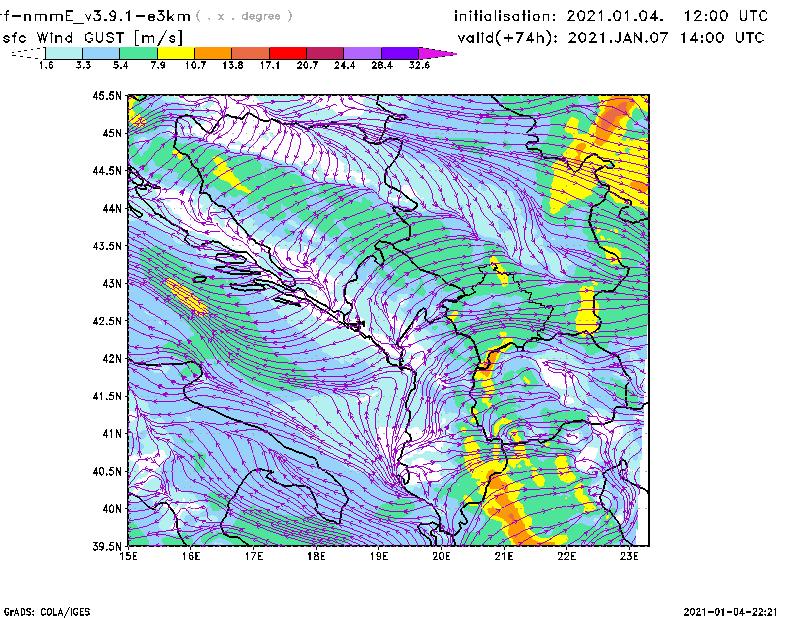Click the 40N latitude label
Image resolution: width=800 pixels, height=618 pixels.
click(x=112, y=508)
